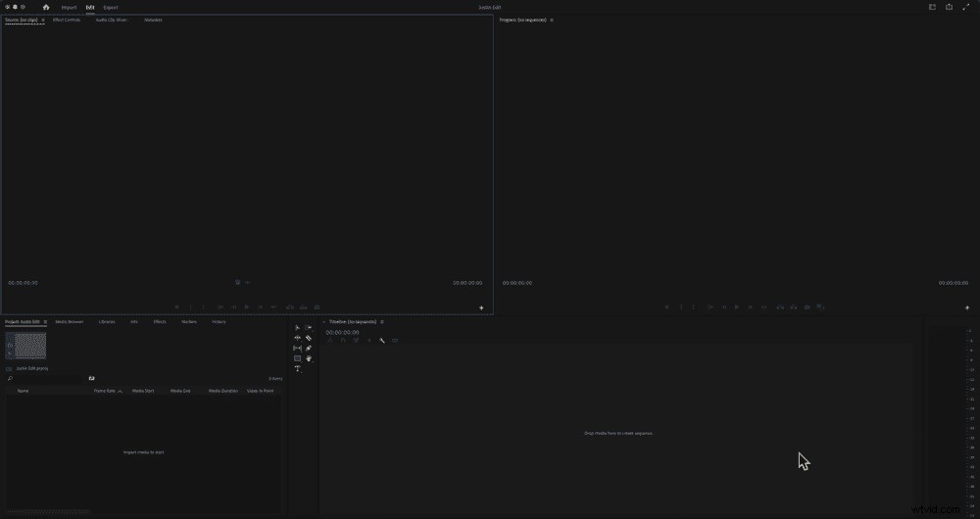Sort by the Media Start column header
Screen dimensions: 980x519
coord(142,391)
